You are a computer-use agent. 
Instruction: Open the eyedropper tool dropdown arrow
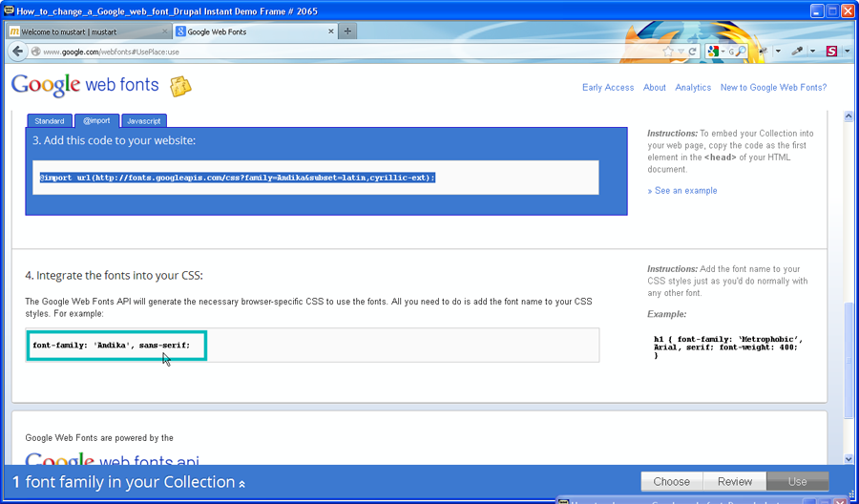click(813, 52)
